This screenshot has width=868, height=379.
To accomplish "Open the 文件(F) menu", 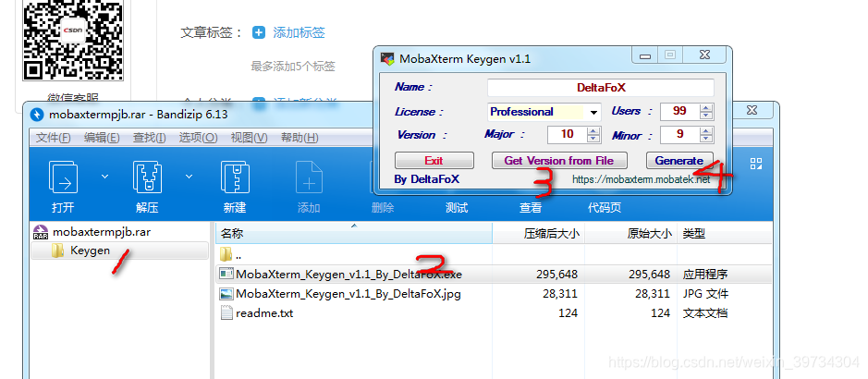I will (x=53, y=137).
